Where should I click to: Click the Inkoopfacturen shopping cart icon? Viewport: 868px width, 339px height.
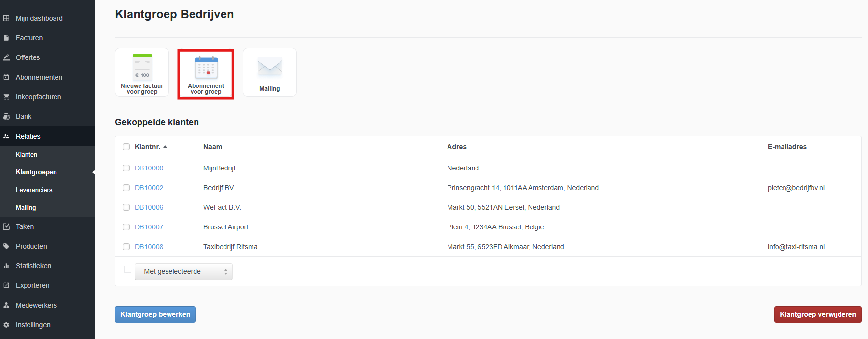pos(6,97)
